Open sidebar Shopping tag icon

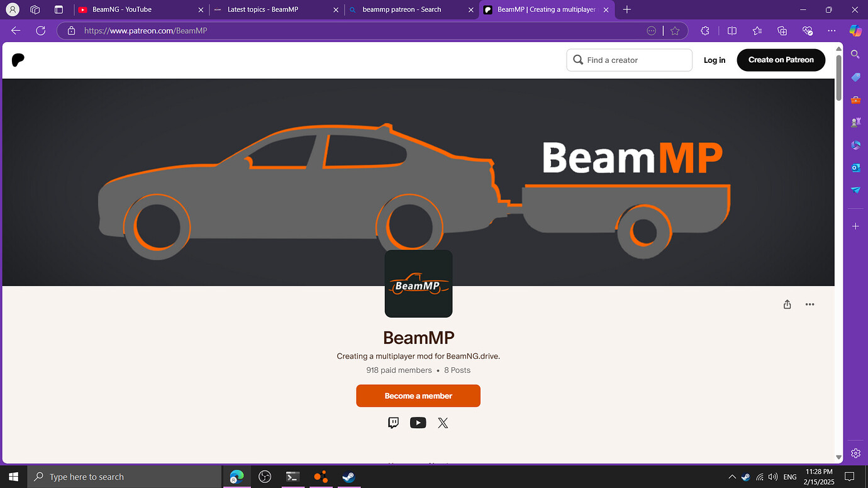[855, 77]
